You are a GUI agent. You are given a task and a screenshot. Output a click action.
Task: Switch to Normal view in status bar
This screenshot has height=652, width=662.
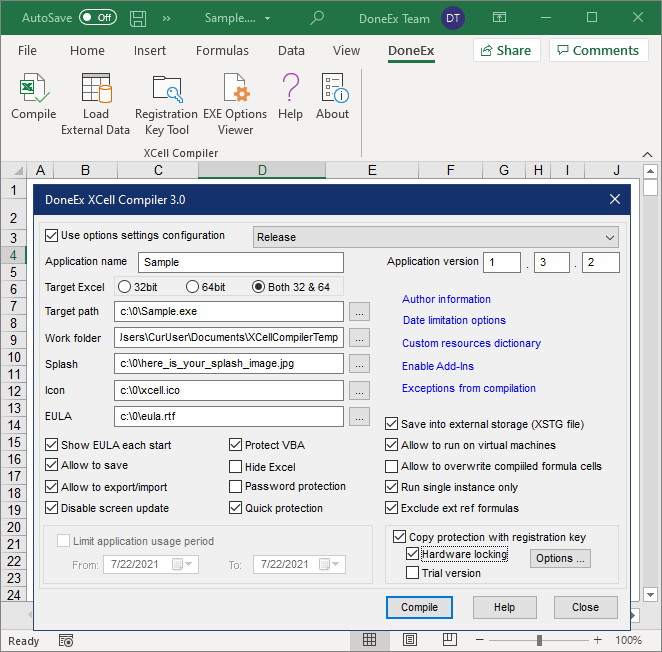(369, 640)
